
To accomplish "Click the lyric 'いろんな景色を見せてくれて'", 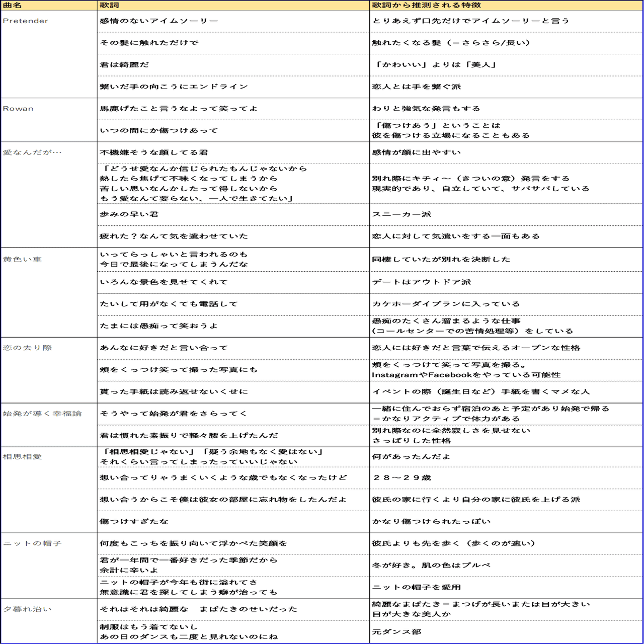I will tap(233, 282).
